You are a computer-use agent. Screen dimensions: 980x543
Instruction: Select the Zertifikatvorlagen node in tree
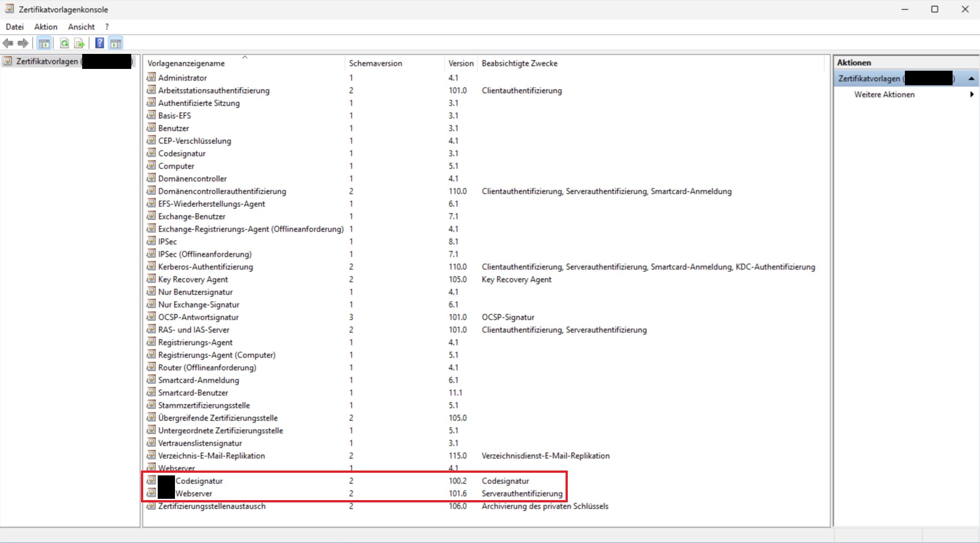coord(46,61)
